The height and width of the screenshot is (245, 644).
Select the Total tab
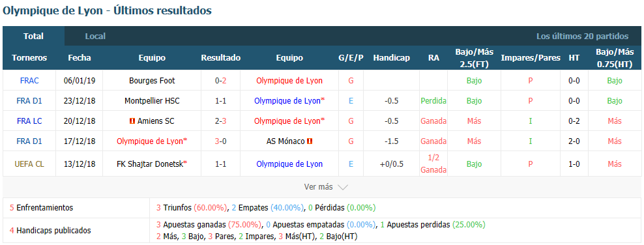34,36
